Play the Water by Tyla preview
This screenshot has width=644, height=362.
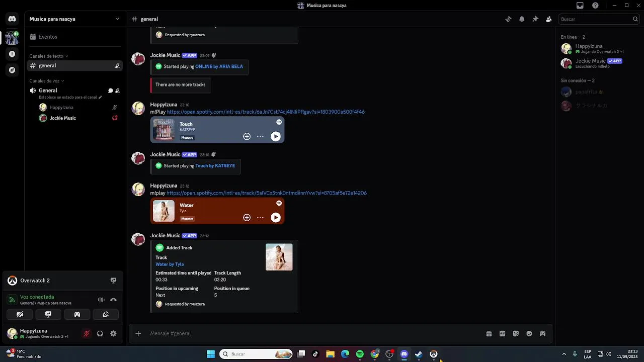[276, 218]
